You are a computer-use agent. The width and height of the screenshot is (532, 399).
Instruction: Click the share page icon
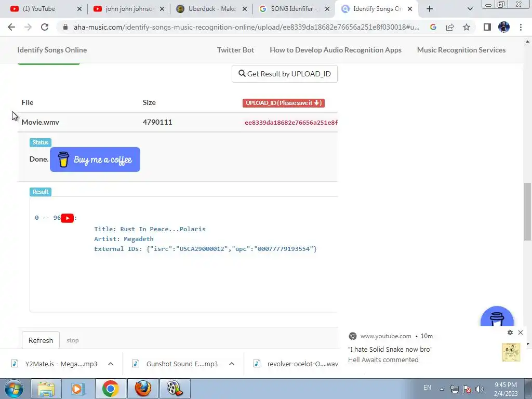pos(450,27)
